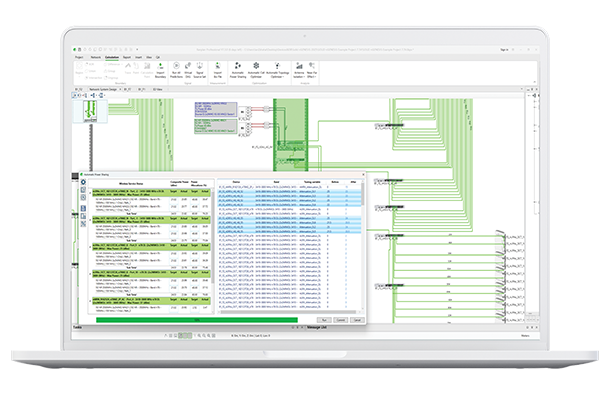The width and height of the screenshot is (609, 394).
Task: Click Sign In link in title bar
Action: 504,50
